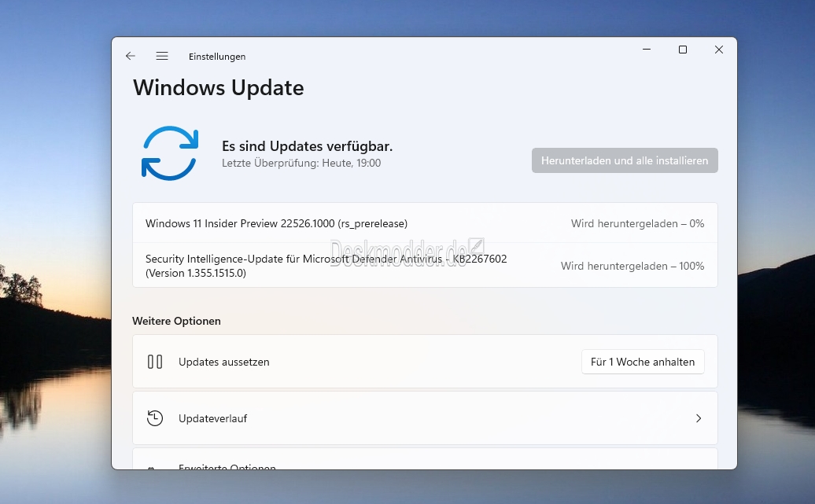Pause updates with Für 1 Woche anhalten
Screen dimensions: 815x504
tap(643, 362)
